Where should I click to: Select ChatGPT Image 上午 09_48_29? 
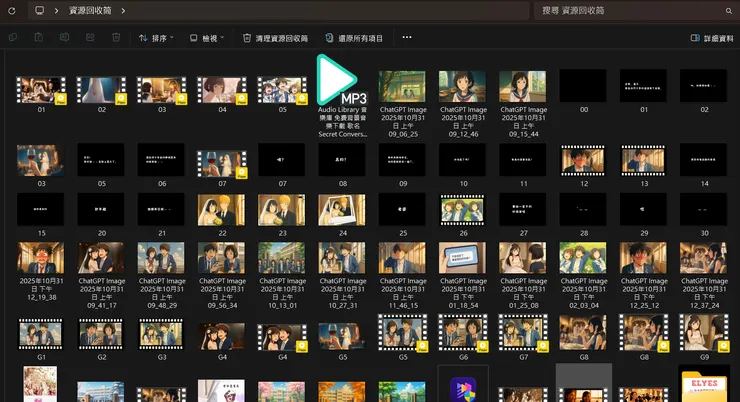pyautogui.click(x=161, y=276)
